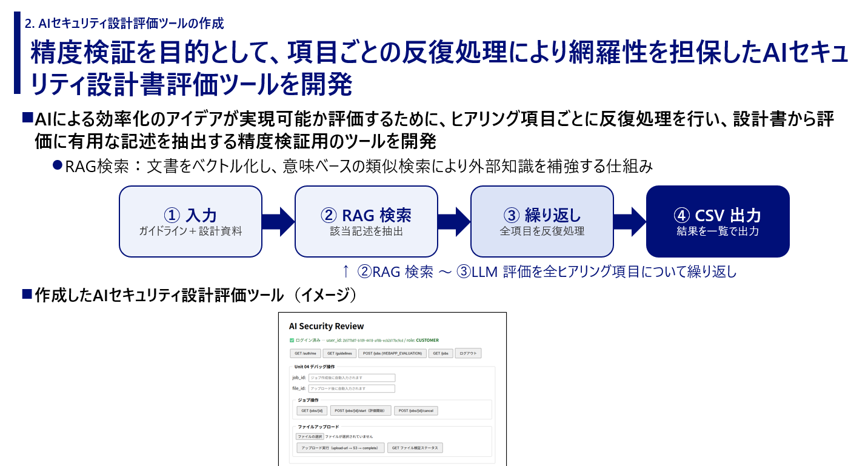868x466 pixels.
Task: Focus the file_id input field
Action: [x=352, y=388]
